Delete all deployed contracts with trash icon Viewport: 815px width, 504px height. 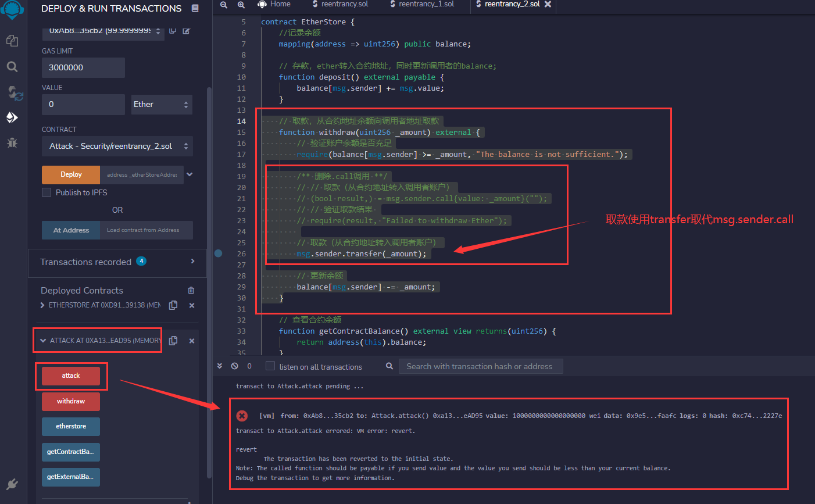191,290
